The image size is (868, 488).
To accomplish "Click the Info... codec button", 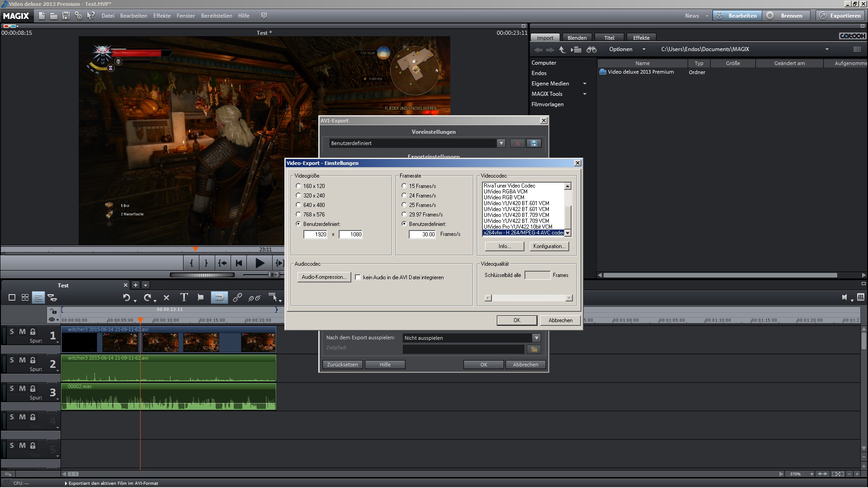I will [505, 246].
